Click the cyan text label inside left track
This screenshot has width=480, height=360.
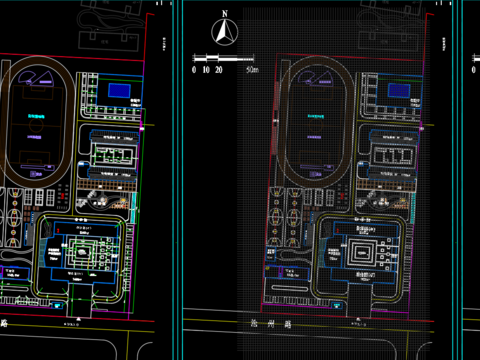[x=36, y=116]
